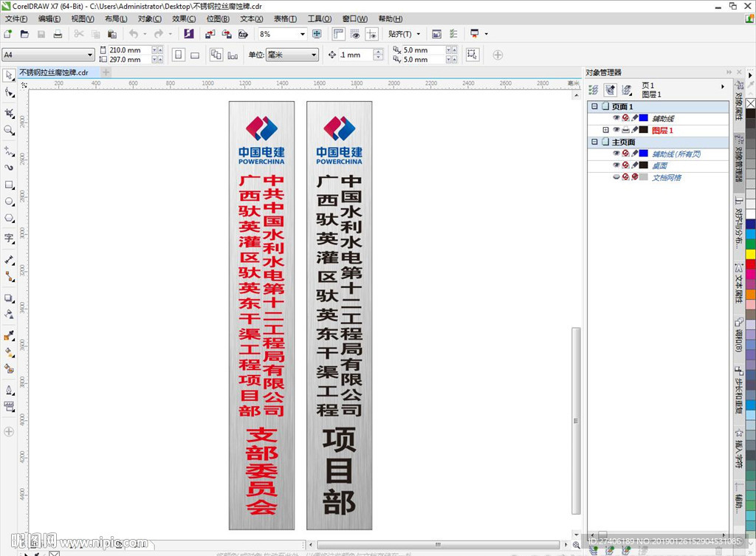Image resolution: width=756 pixels, height=556 pixels.
Task: Toggle visibility eye of 桌面 layer
Action: point(616,165)
